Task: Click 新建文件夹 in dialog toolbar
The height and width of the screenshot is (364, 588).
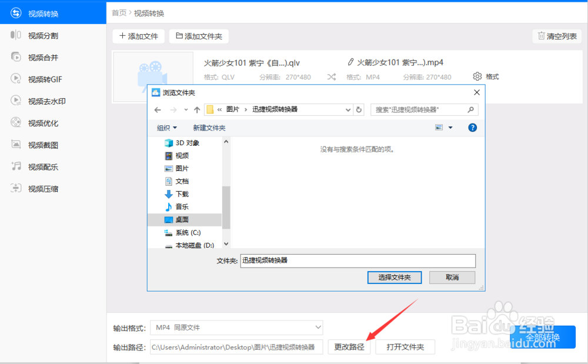Action: 209,128
